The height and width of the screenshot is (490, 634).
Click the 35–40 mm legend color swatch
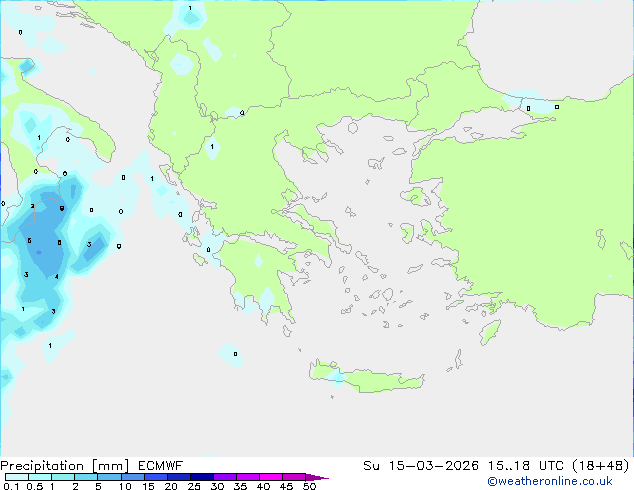[248, 477]
